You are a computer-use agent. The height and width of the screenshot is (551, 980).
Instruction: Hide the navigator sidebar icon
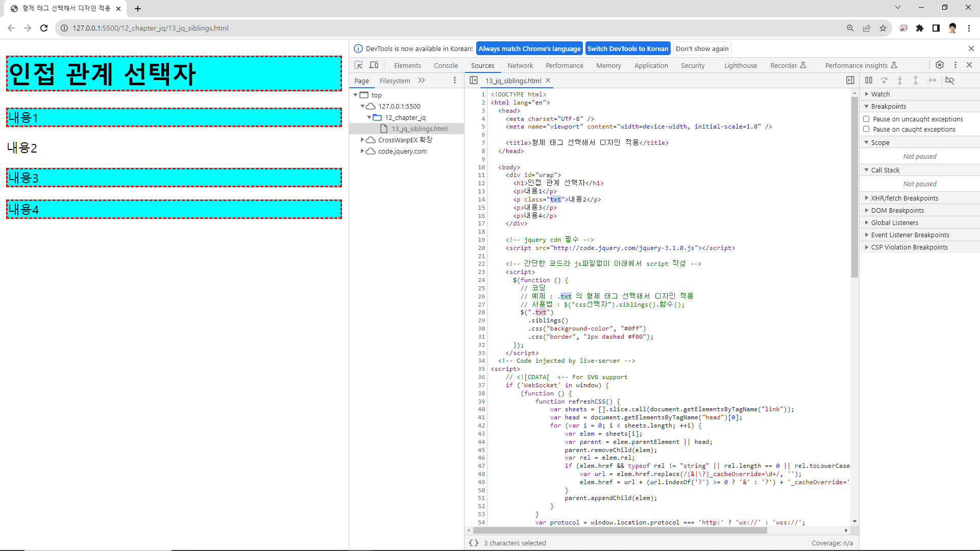tap(474, 80)
